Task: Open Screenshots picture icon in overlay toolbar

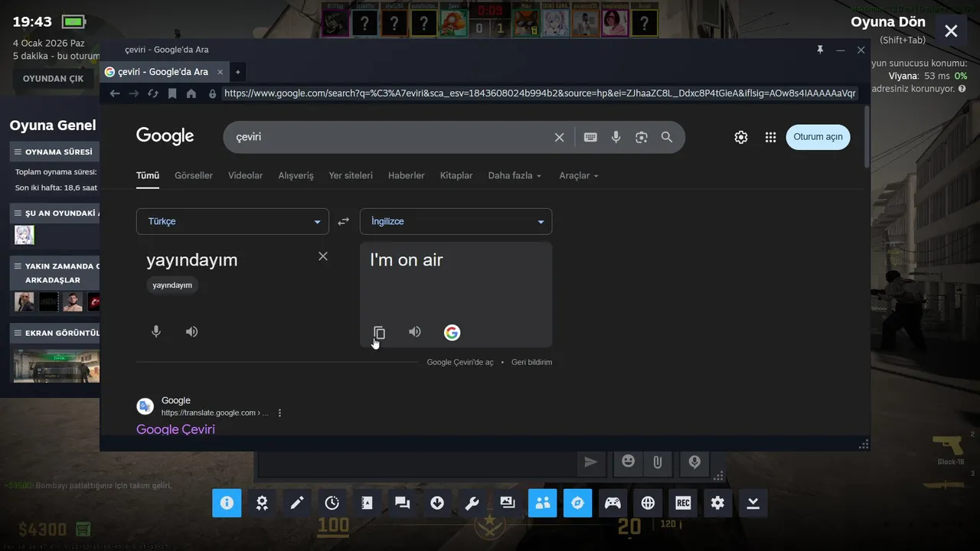Action: (508, 503)
